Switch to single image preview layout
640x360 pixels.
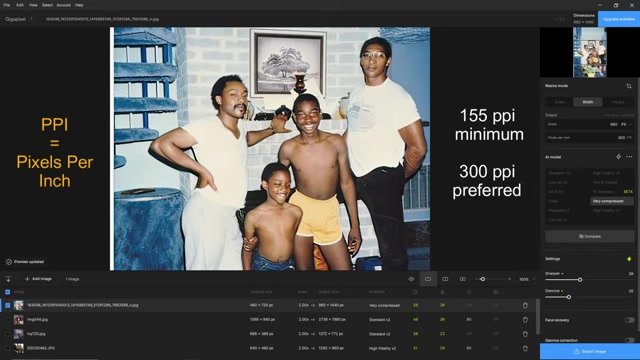click(x=428, y=279)
